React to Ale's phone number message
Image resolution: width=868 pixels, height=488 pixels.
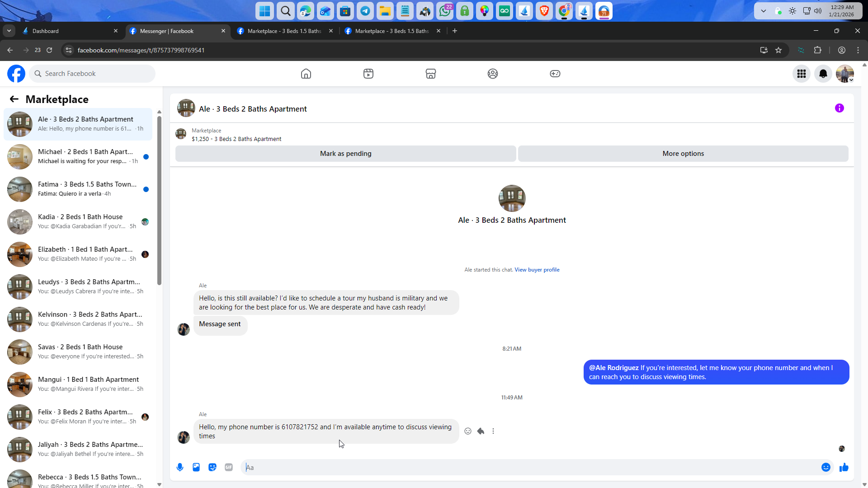point(468,431)
